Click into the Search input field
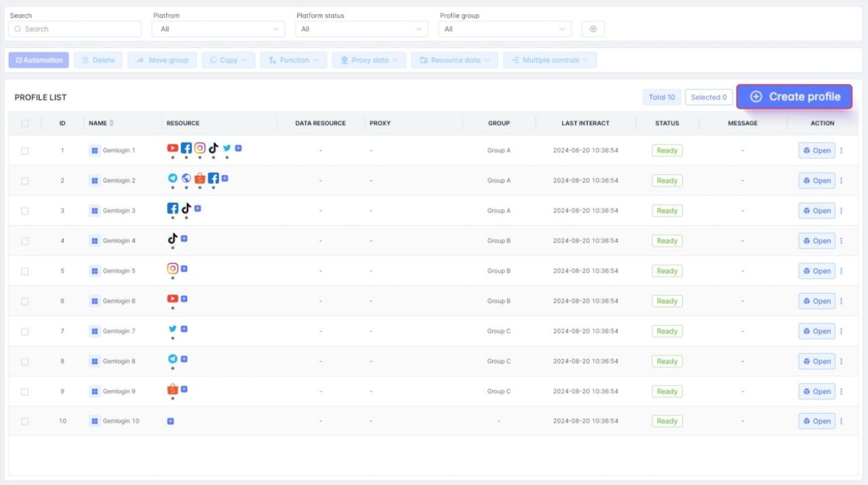 tap(75, 29)
